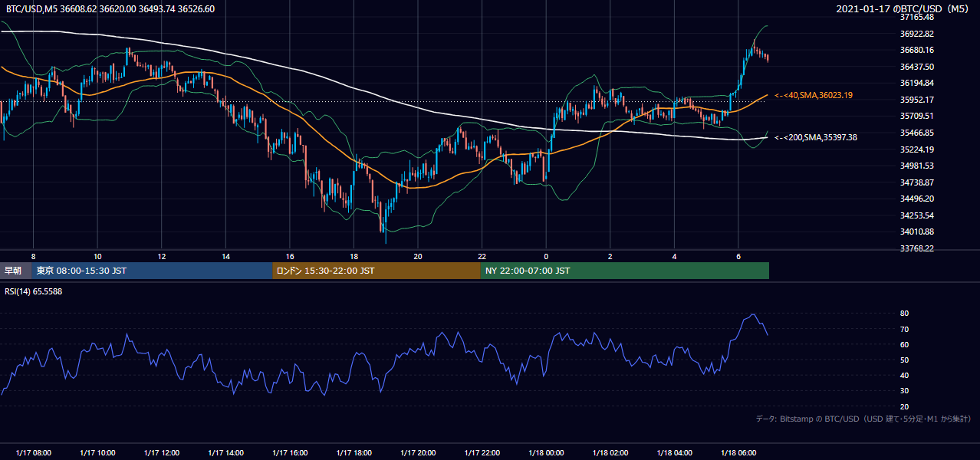Click hour tick 0 under price chart
This screenshot has width=980, height=460.
[546, 256]
